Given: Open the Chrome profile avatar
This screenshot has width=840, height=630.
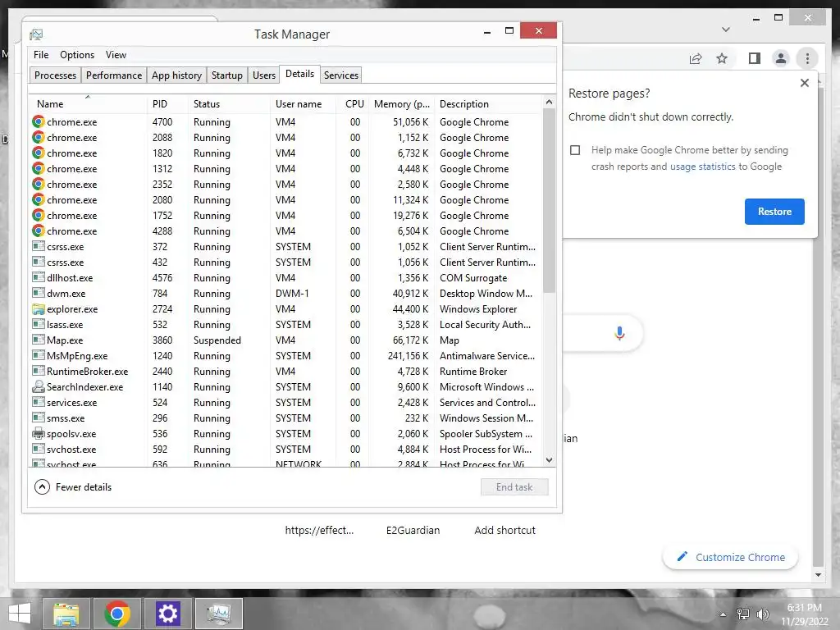Looking at the screenshot, I should click(x=781, y=58).
